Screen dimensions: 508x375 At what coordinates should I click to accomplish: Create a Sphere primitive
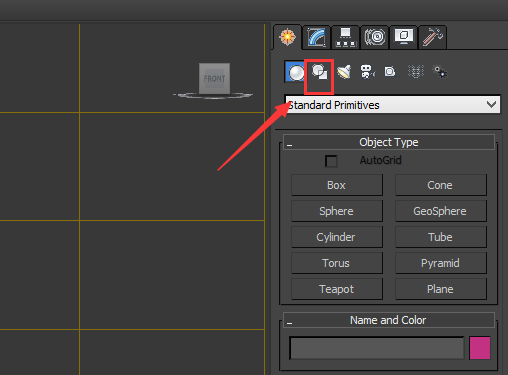[337, 211]
